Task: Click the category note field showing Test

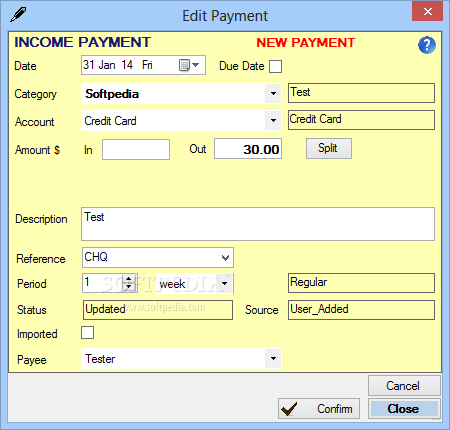Action: click(361, 93)
